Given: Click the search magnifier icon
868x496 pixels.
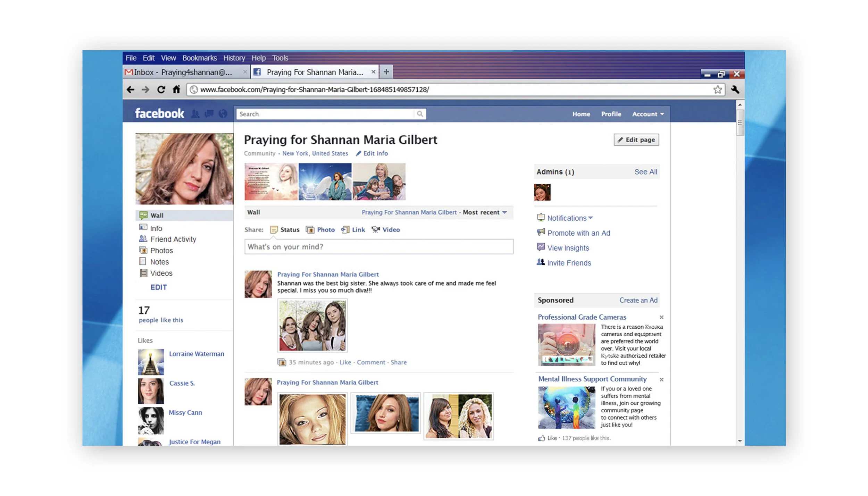Looking at the screenshot, I should click(420, 114).
